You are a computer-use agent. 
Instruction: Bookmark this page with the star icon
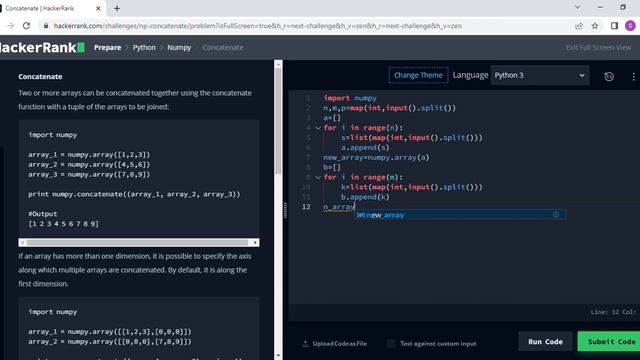(595, 26)
